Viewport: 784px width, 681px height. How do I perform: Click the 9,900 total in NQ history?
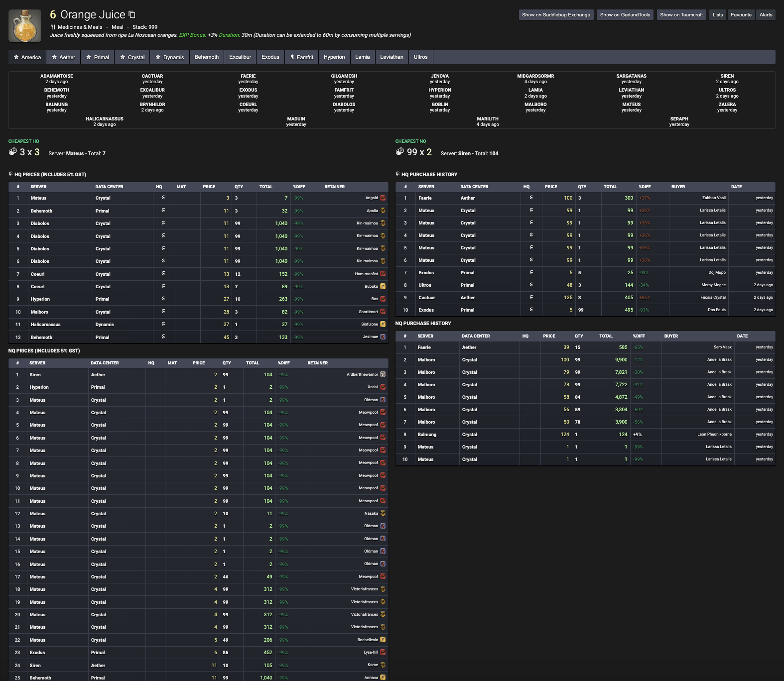coord(621,359)
